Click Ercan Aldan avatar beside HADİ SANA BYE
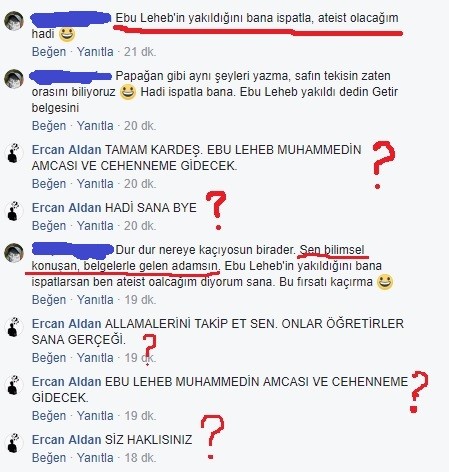The image size is (449, 472). pos(14,211)
